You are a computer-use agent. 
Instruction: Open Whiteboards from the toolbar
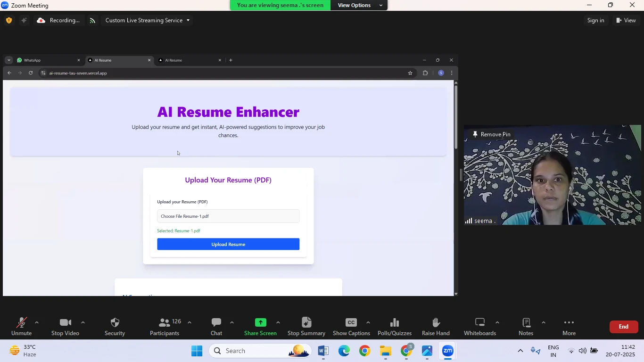point(479,323)
